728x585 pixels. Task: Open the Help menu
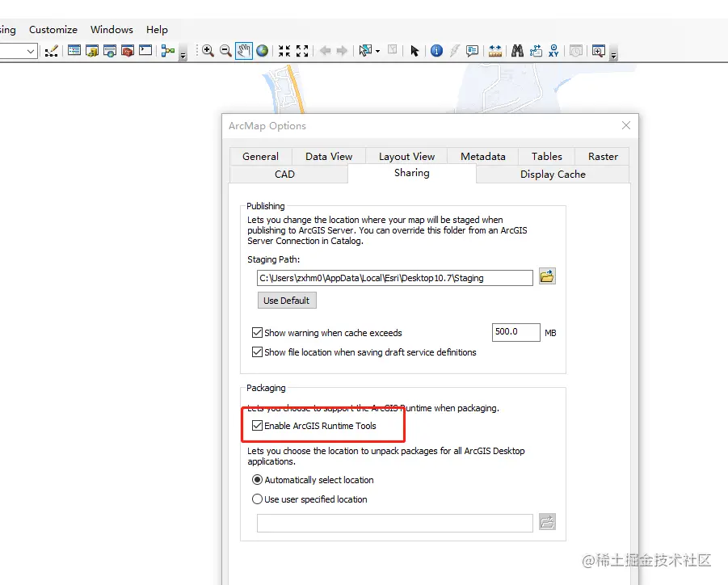[x=157, y=30]
